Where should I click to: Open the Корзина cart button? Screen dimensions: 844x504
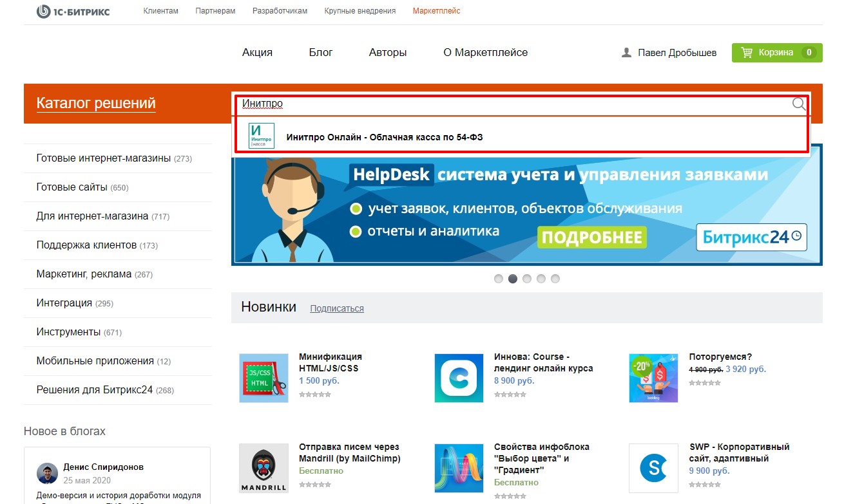click(x=777, y=53)
